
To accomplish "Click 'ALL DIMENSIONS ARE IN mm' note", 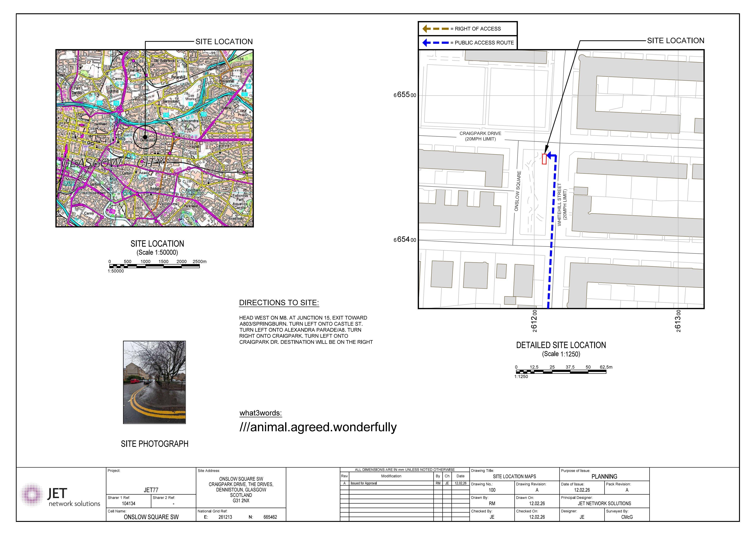I will 405,469.
